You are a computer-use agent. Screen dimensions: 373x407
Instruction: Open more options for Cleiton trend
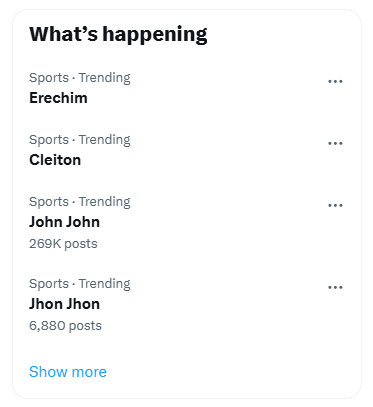335,143
